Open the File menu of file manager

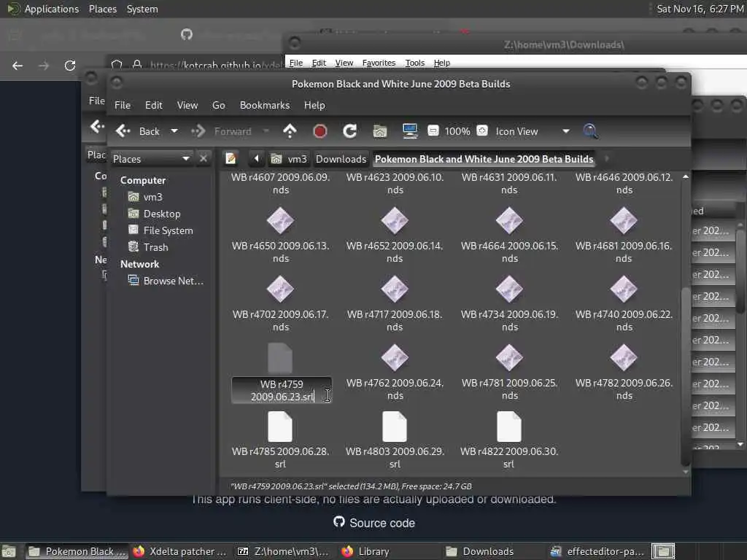[123, 105]
